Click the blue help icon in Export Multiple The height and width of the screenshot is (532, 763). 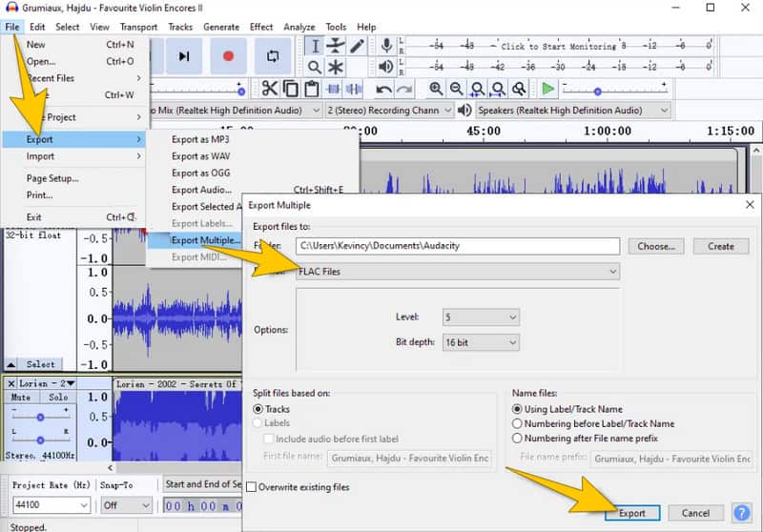click(742, 513)
